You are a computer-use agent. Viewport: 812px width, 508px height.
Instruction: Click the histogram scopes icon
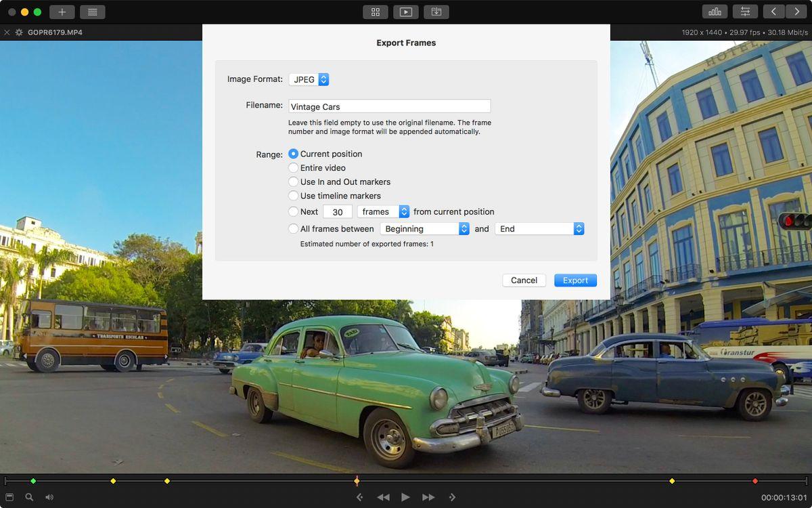pyautogui.click(x=715, y=12)
